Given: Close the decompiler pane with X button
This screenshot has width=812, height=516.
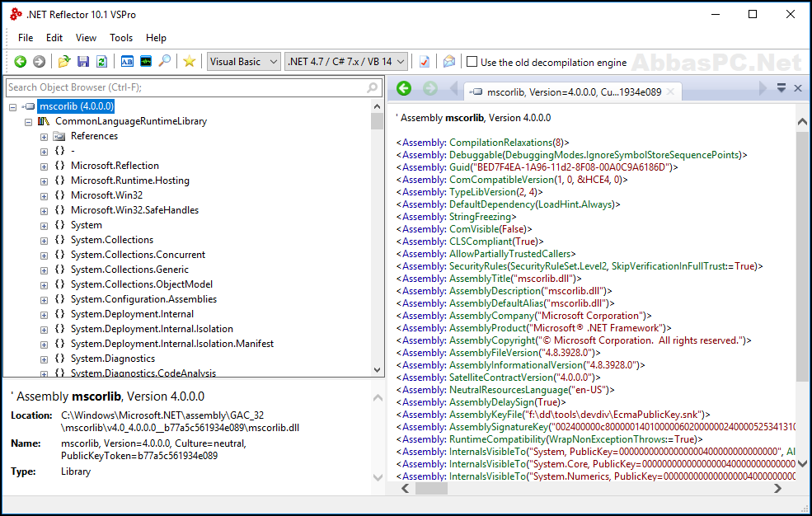Looking at the screenshot, I should click(x=798, y=88).
